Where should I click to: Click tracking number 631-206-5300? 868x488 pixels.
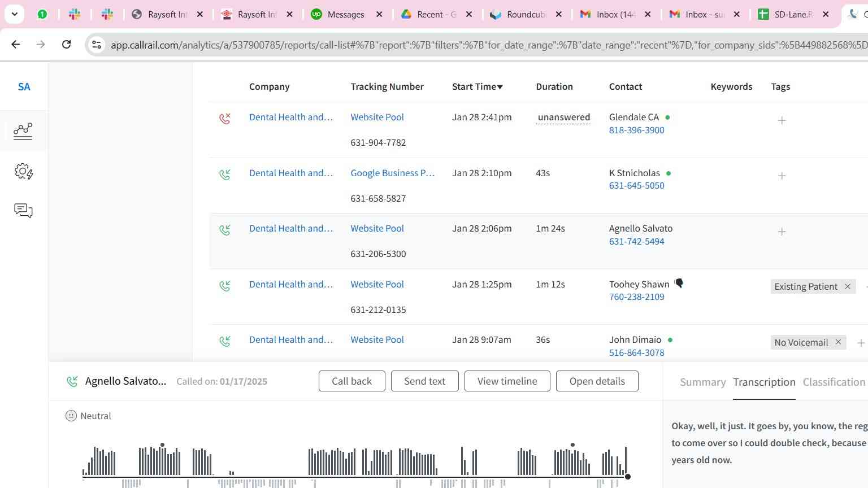coord(378,254)
